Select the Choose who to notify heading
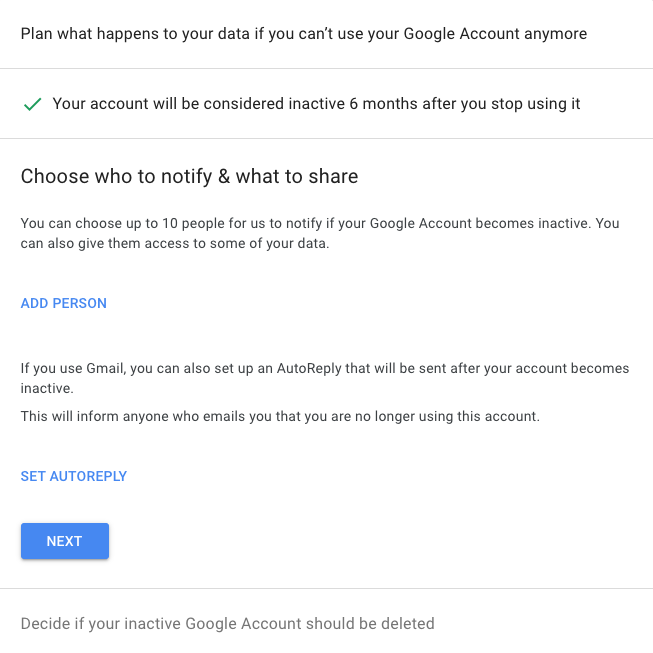The height and width of the screenshot is (653, 653). (x=189, y=177)
